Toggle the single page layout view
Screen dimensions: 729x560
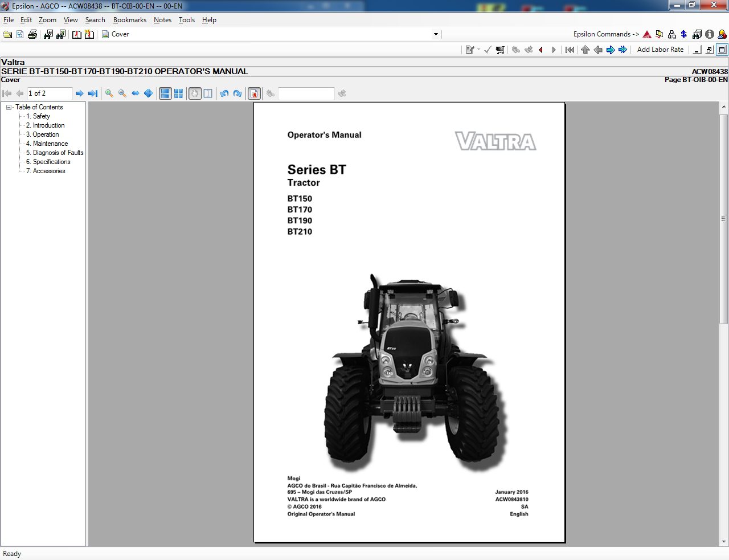pyautogui.click(x=165, y=93)
